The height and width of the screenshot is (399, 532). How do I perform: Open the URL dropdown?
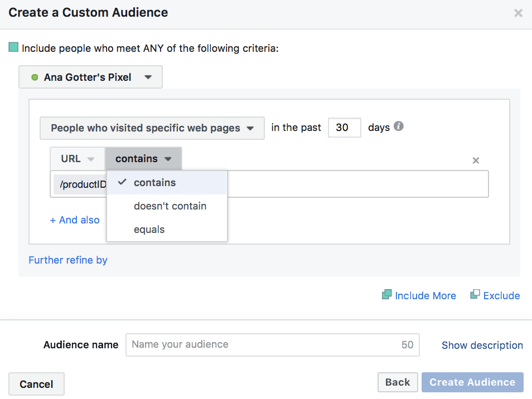(x=78, y=159)
